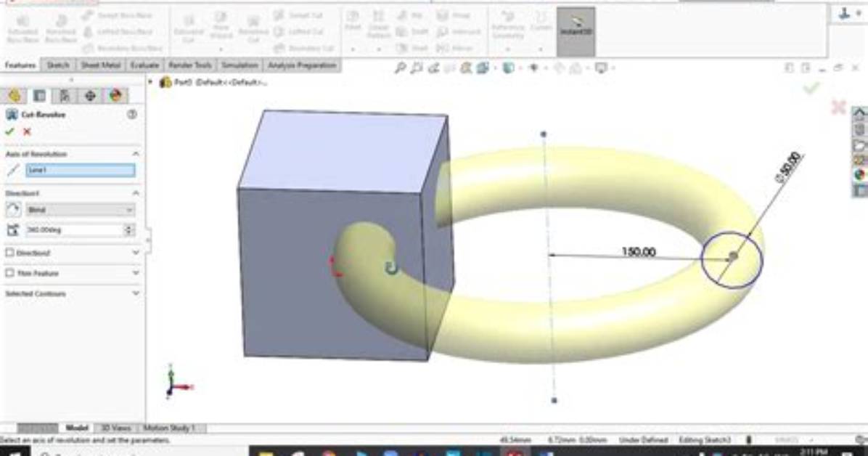This screenshot has width=868, height=456.
Task: Click Hide/Show Items icon in view toolbar
Action: click(534, 68)
